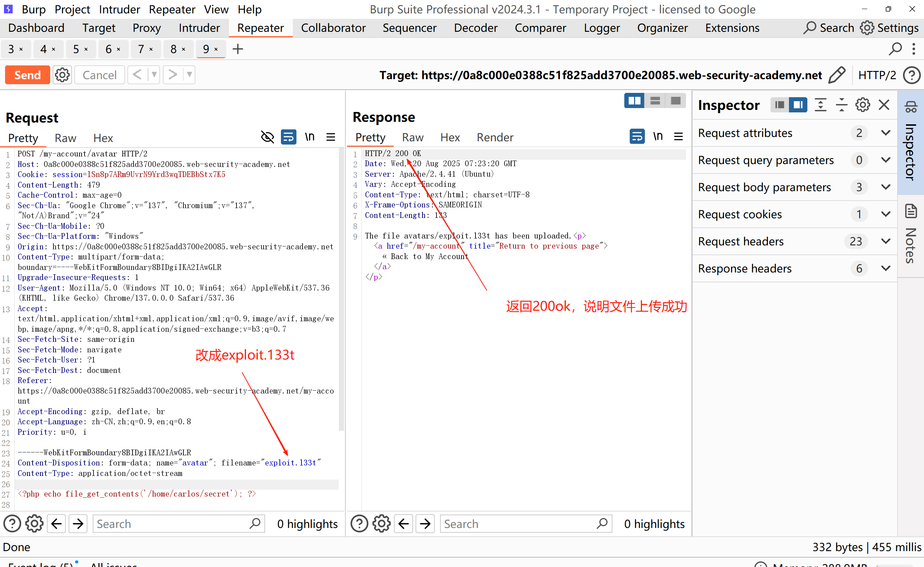Screen dimensions: 924x567
Task: Select side-by-side layout view icon
Action: 634,100
